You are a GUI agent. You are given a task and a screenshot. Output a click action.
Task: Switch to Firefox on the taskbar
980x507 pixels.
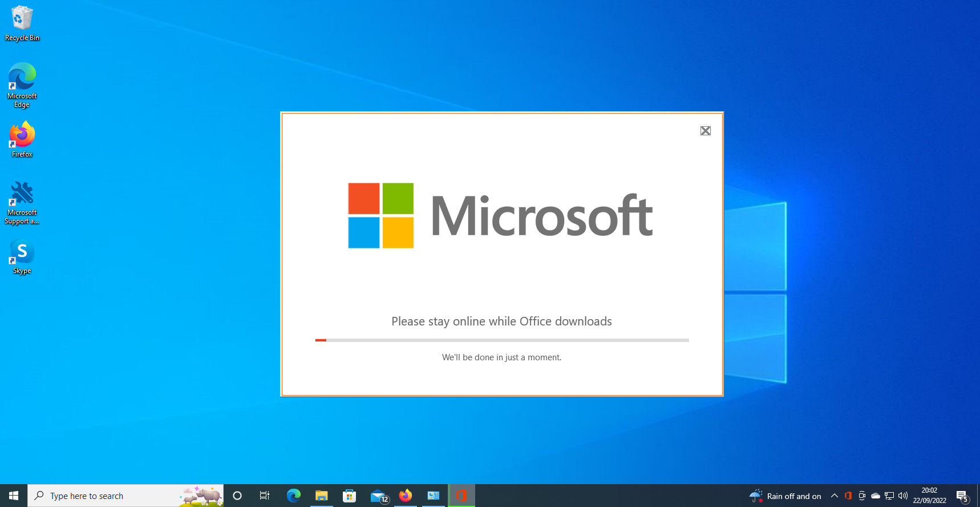click(x=406, y=496)
